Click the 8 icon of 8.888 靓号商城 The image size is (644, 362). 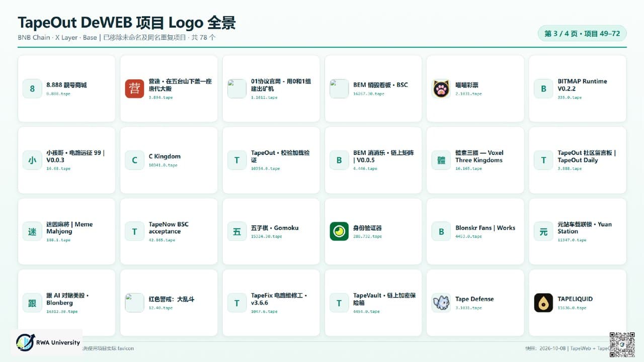[x=32, y=88]
